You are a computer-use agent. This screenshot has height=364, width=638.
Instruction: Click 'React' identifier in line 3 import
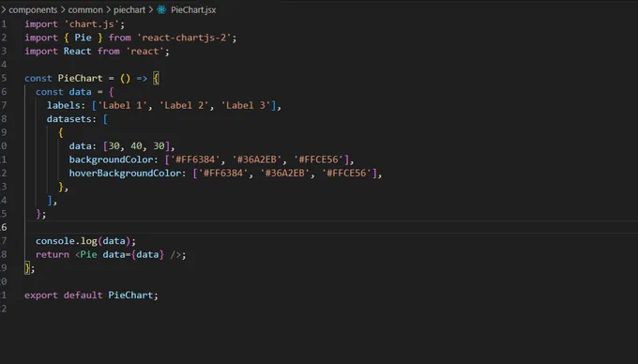tap(77, 51)
